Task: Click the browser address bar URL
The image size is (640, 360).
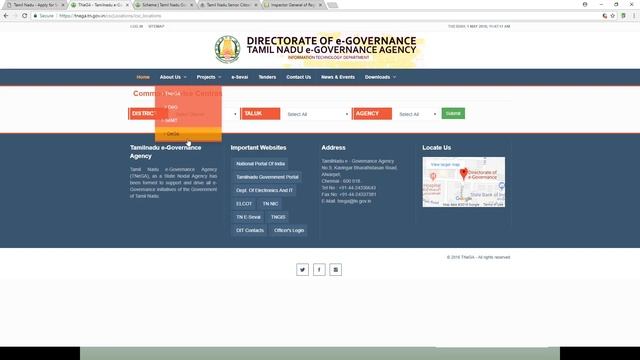Action: pyautogui.click(x=110, y=16)
